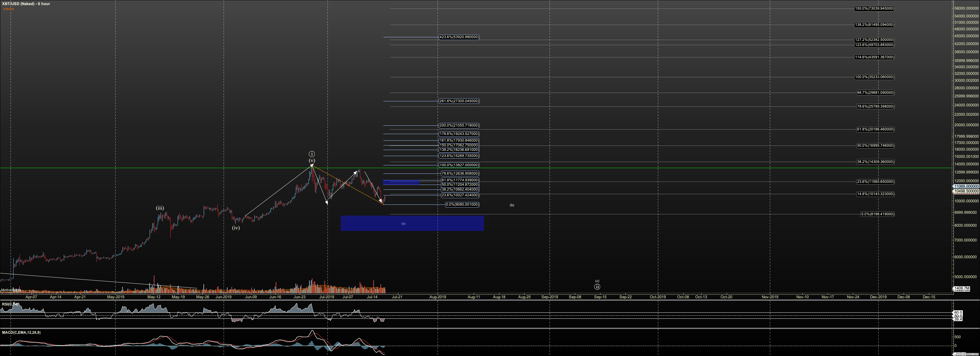The height and width of the screenshot is (356, 980).
Task: Click the 0.0%(8198.419000) projection label
Action: (x=878, y=214)
